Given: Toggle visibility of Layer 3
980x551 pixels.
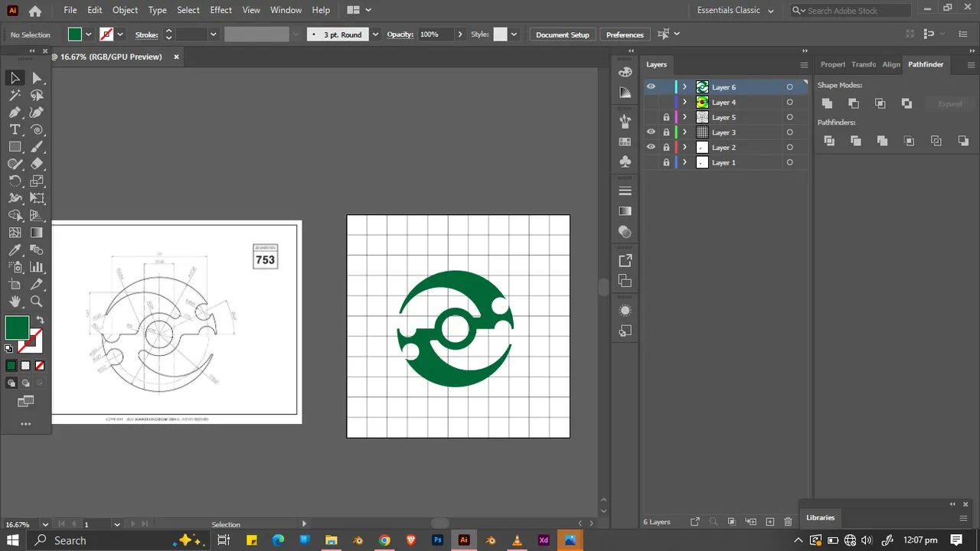Looking at the screenshot, I should pyautogui.click(x=651, y=132).
